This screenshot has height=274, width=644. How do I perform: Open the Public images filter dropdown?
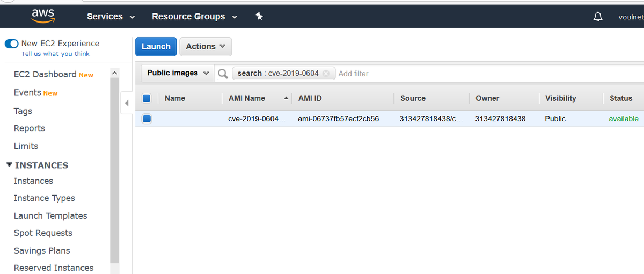click(x=178, y=73)
